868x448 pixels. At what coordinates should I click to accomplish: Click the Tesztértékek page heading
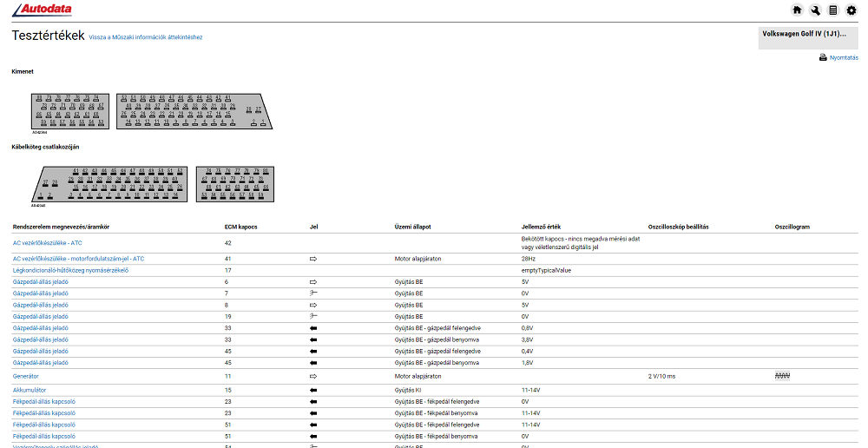[x=48, y=36]
